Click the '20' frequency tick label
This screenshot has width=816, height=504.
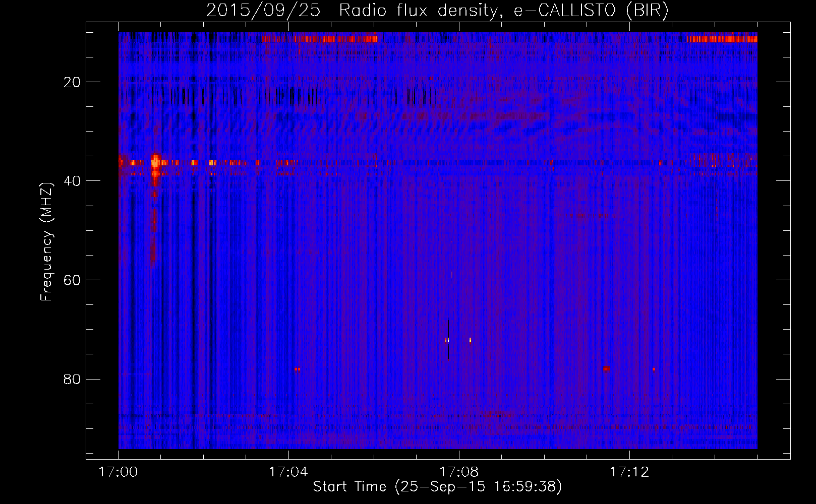coord(73,82)
